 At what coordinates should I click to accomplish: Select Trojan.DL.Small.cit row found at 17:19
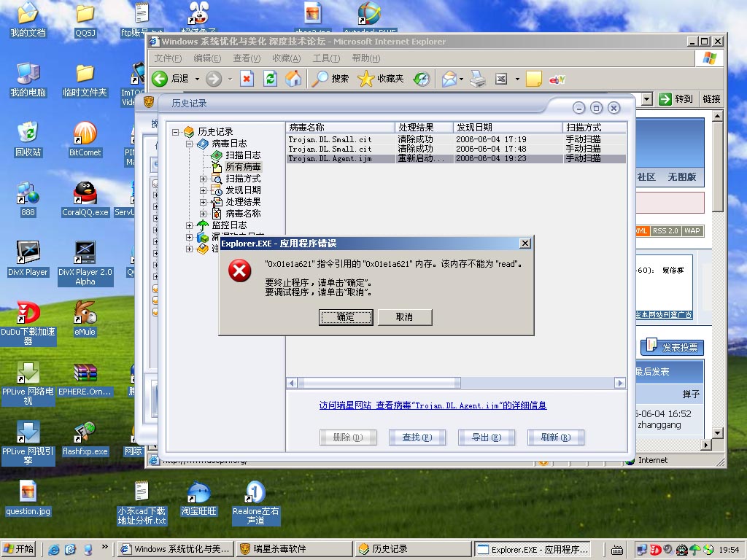click(x=456, y=139)
